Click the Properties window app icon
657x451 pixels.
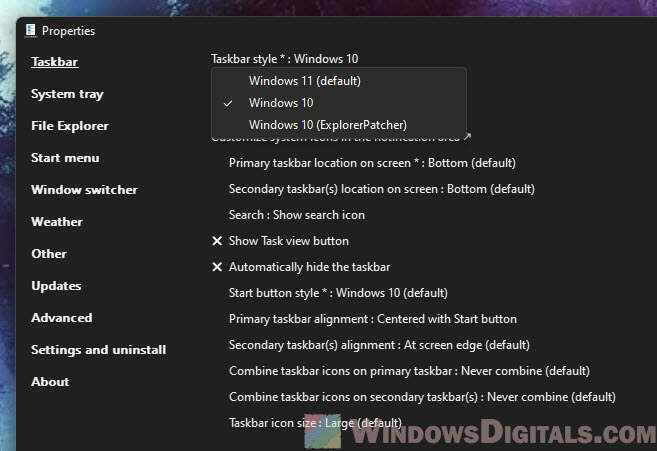[30, 31]
